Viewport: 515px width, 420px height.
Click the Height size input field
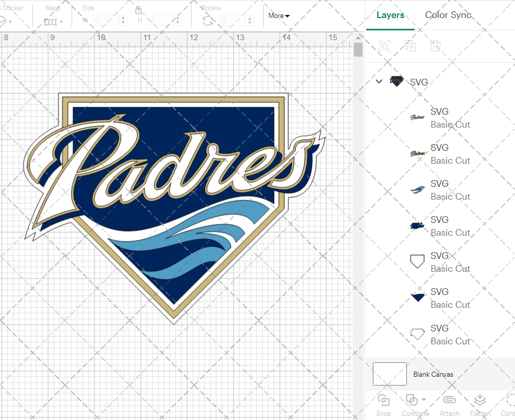(160, 21)
